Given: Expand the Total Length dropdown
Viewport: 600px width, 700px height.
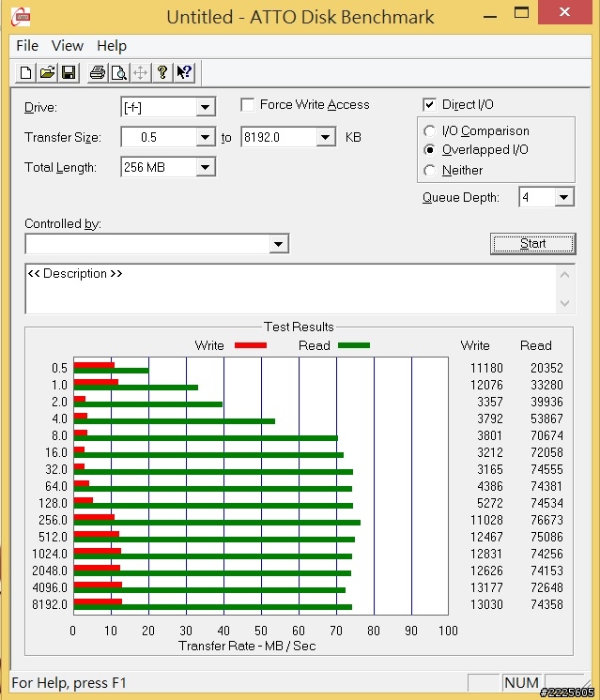Looking at the screenshot, I should 205,167.
